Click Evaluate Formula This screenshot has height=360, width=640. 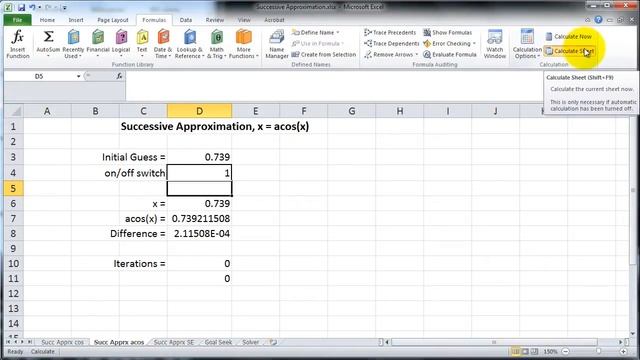[x=450, y=54]
